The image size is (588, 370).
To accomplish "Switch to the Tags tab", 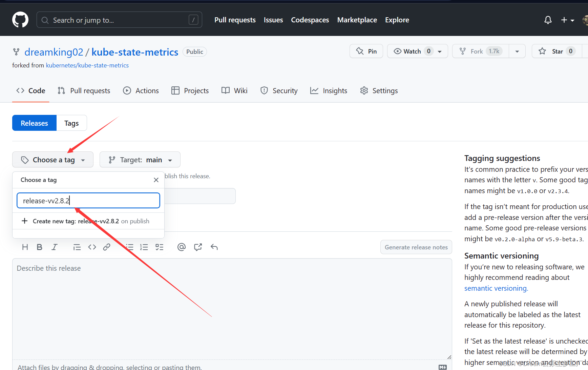I will [71, 123].
